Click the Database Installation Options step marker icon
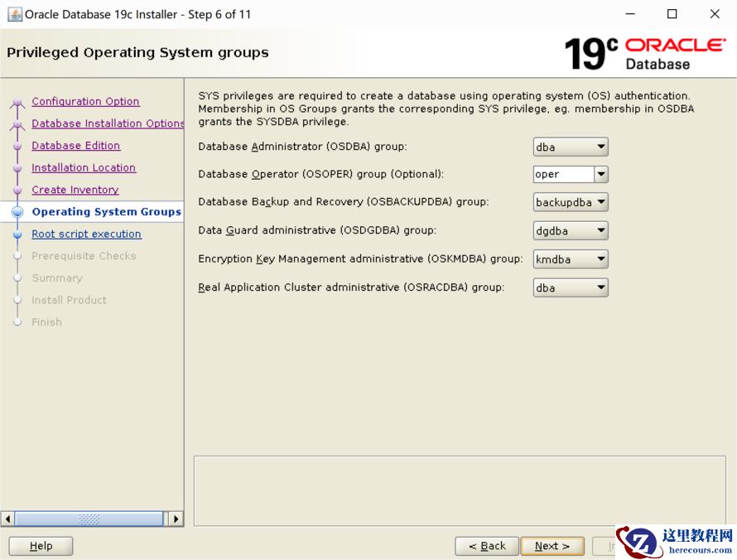This screenshot has height=560, width=737. click(17, 124)
